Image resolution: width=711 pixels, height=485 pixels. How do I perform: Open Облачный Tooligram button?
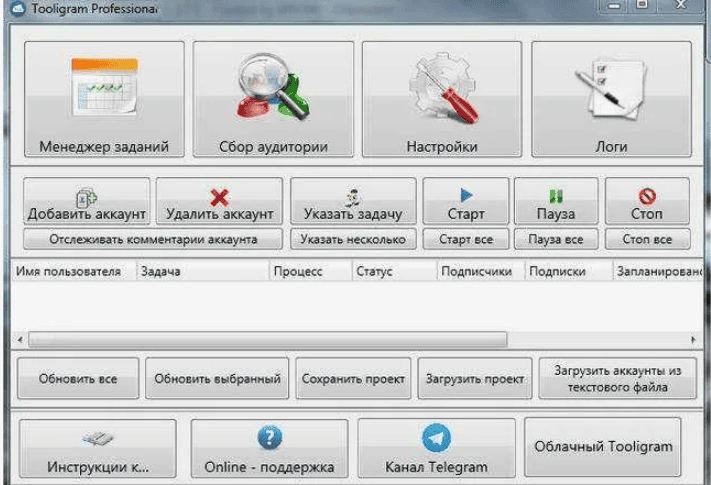pyautogui.click(x=603, y=447)
